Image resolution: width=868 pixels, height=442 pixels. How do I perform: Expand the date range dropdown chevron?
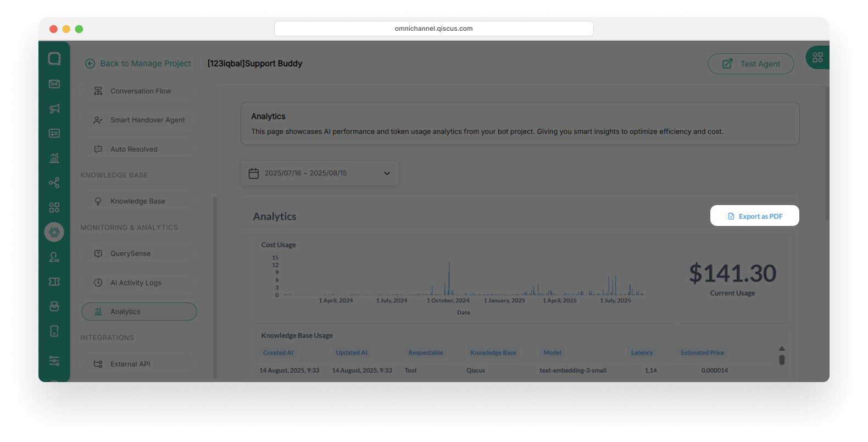point(387,173)
